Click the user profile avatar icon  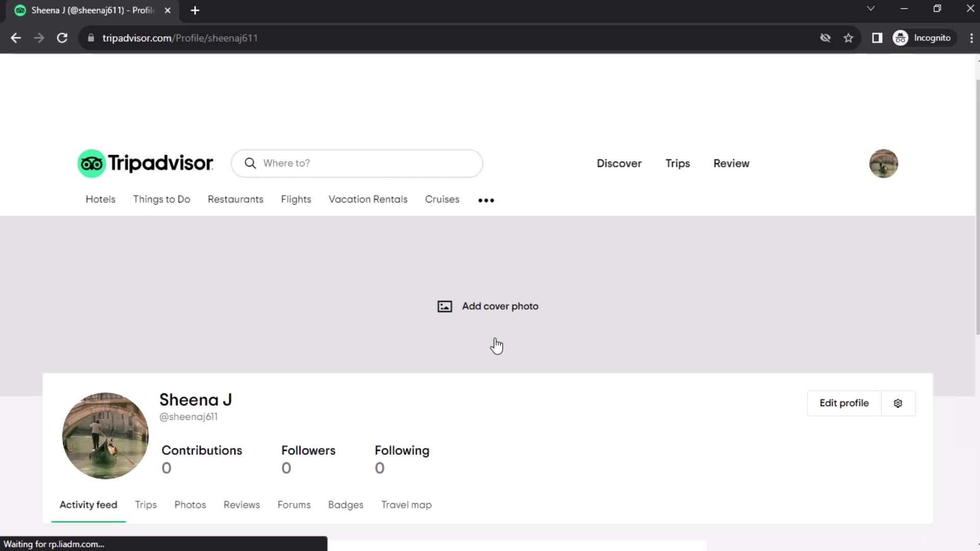(884, 163)
